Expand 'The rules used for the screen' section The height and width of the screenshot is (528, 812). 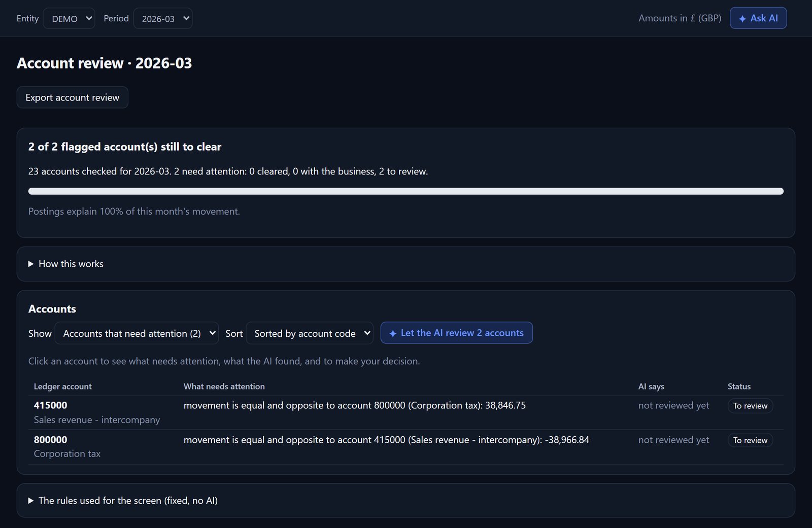point(123,501)
